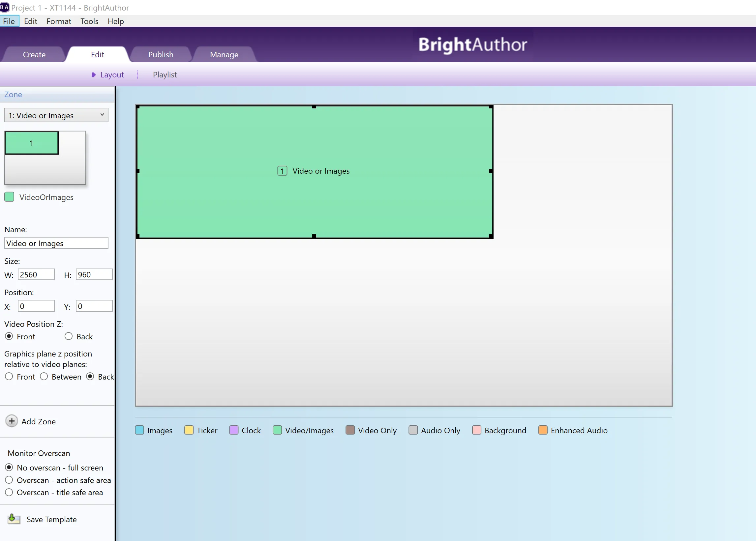
Task: Set graphics plane position to Back
Action: click(90, 377)
